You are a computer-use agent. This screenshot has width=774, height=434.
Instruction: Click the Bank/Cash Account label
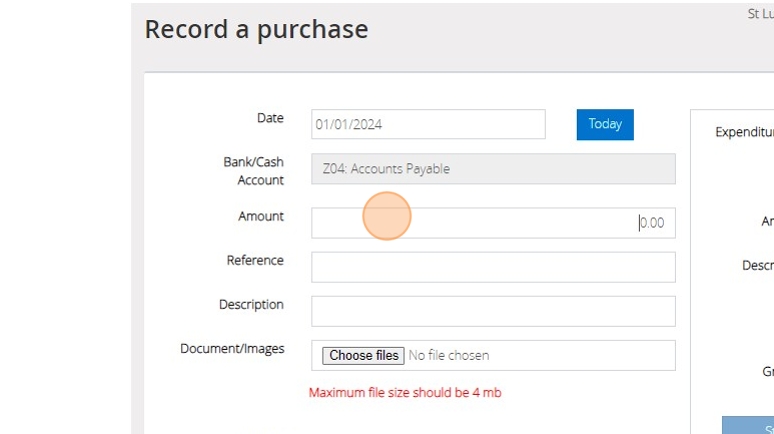pos(254,171)
